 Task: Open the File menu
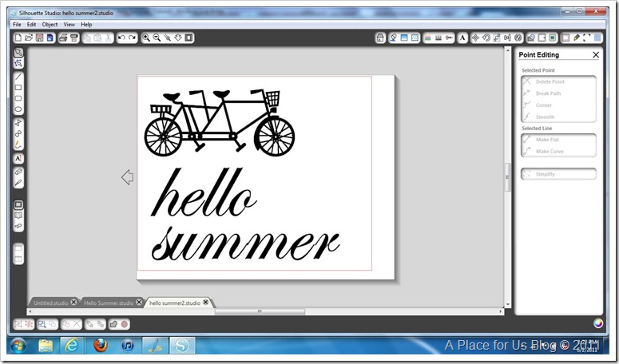point(17,25)
